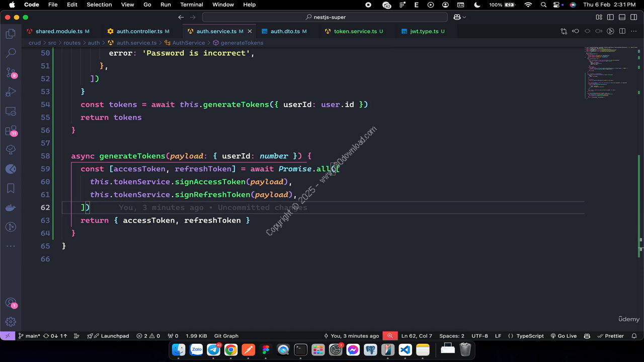Open Google Chrome from the Dock

[231, 349]
